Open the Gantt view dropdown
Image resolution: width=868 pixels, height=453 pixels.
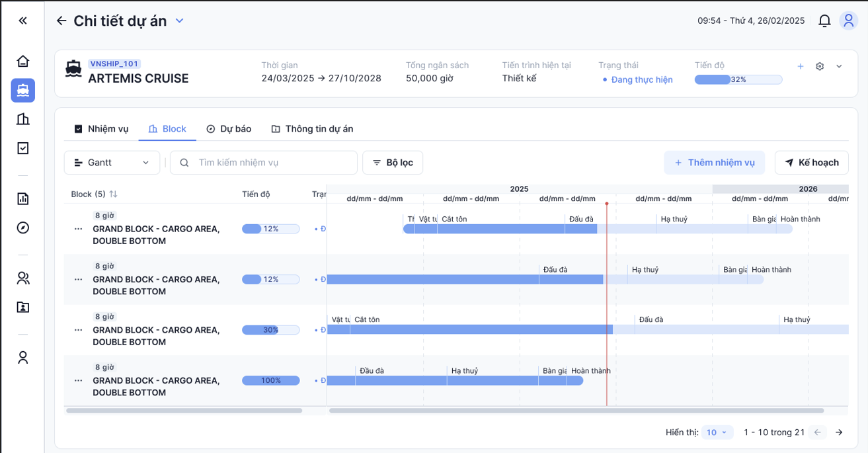pyautogui.click(x=112, y=163)
